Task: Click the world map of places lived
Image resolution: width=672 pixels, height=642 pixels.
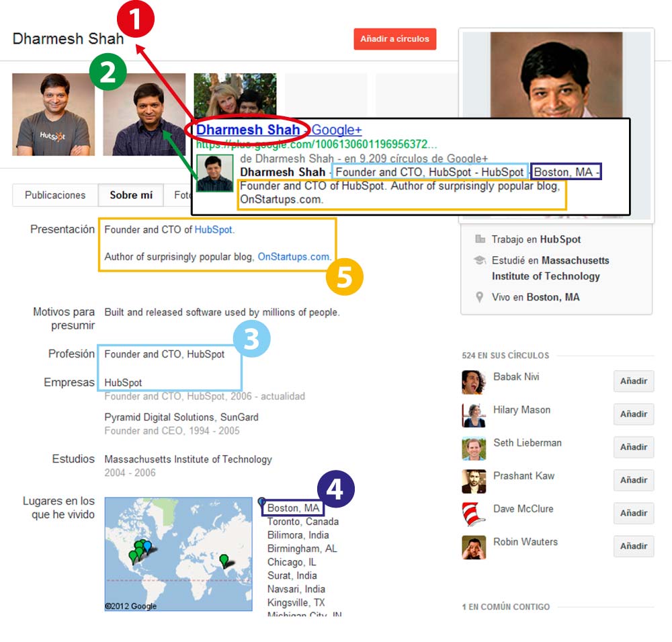Action: tap(178, 554)
